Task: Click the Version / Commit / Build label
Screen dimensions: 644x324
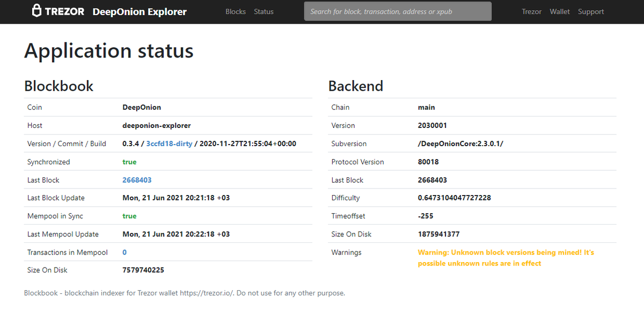Action: coord(67,143)
